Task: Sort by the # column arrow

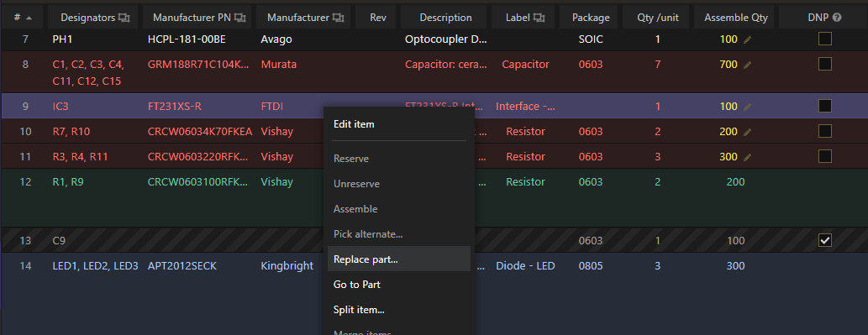Action: click(x=29, y=18)
